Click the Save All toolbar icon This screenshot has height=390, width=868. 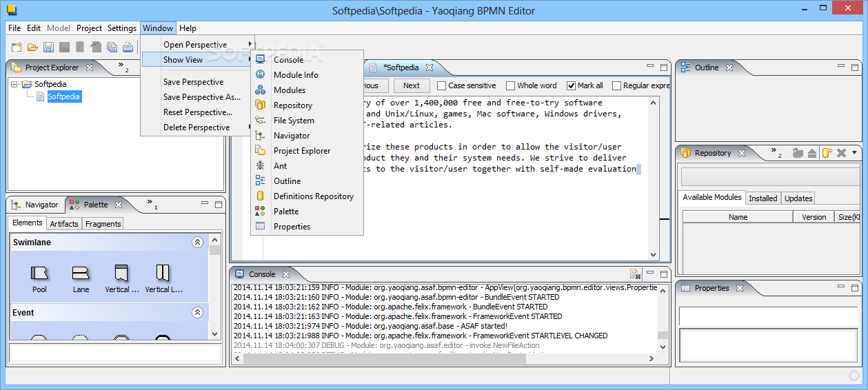(112, 47)
